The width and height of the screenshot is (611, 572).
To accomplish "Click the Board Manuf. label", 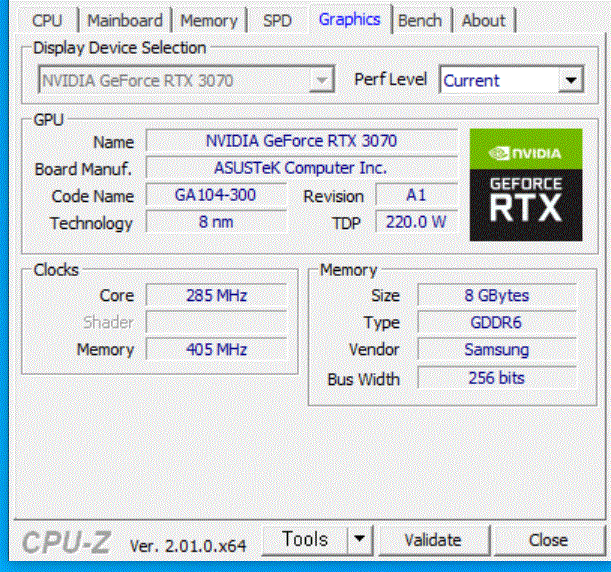I will coord(83,169).
